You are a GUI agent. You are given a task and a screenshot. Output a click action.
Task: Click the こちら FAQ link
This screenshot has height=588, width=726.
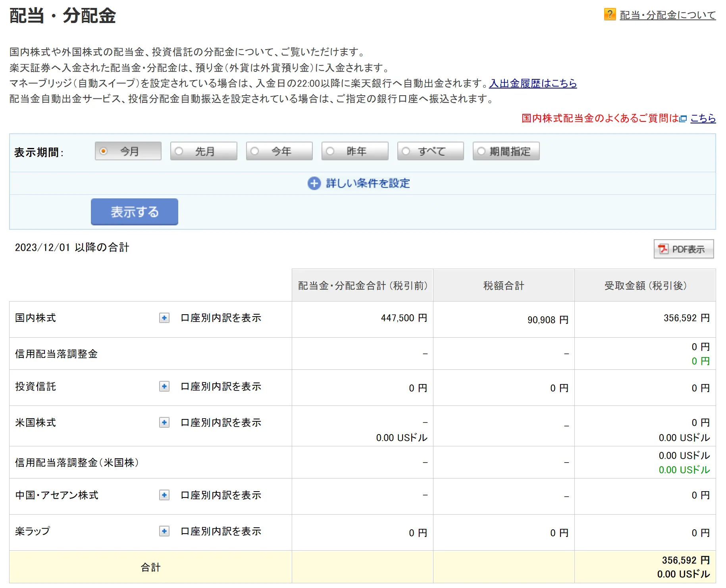(703, 118)
